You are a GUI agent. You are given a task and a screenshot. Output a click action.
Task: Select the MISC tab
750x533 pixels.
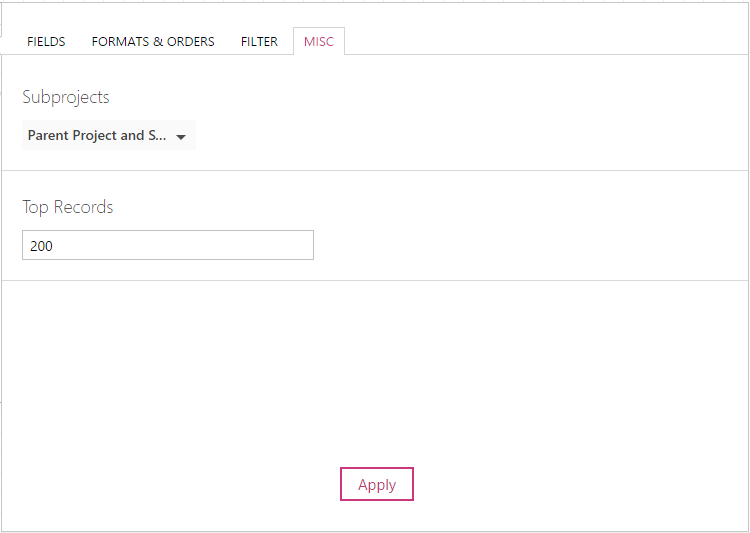(319, 42)
